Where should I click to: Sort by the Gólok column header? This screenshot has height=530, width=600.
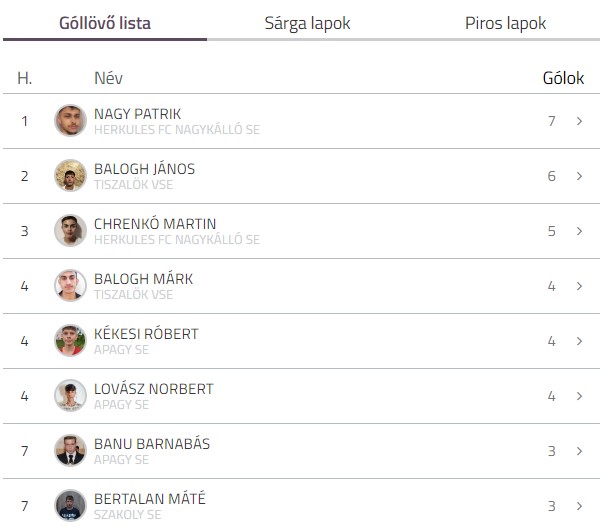pos(563,78)
